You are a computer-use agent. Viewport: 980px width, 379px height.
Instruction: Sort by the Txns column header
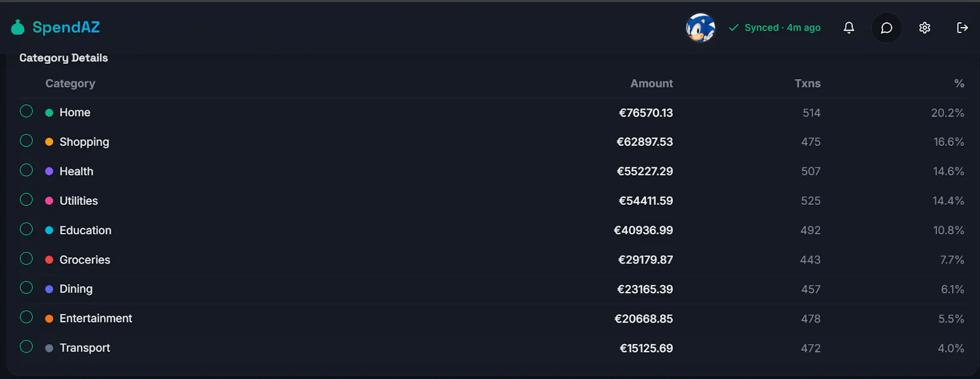tap(807, 83)
